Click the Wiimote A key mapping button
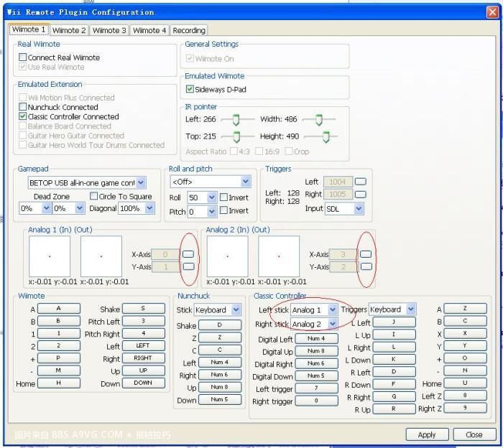 pyautogui.click(x=58, y=309)
